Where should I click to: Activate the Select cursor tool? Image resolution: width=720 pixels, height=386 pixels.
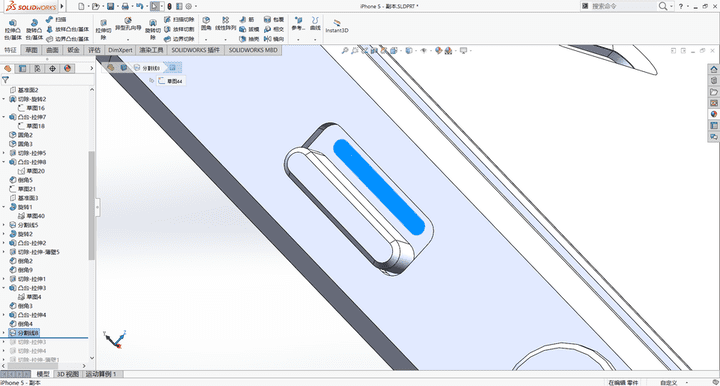[x=155, y=6]
